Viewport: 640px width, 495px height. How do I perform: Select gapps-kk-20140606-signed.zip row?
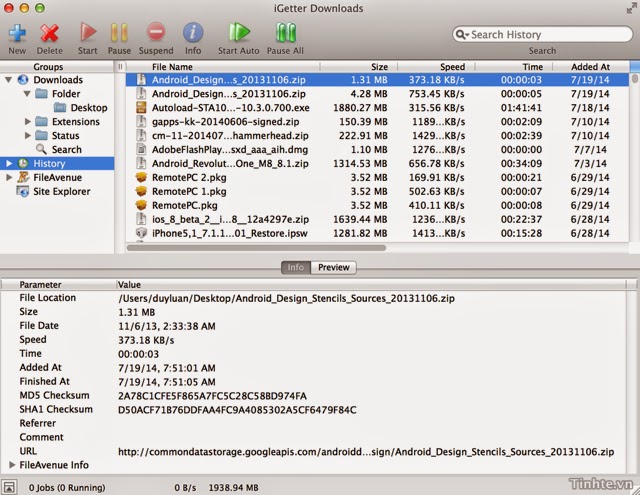click(x=378, y=122)
